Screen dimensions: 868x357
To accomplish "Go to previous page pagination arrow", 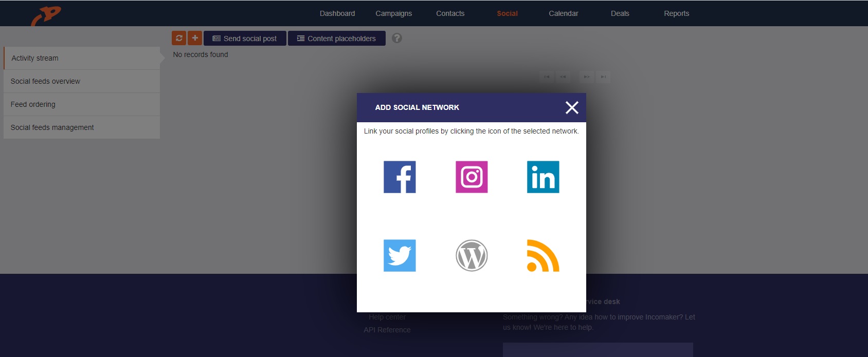I will click(x=563, y=77).
